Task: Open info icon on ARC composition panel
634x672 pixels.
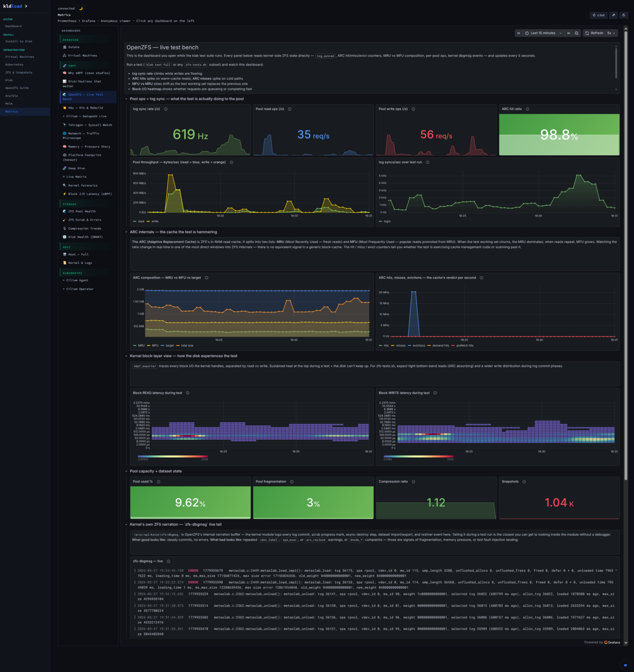Action: point(207,278)
